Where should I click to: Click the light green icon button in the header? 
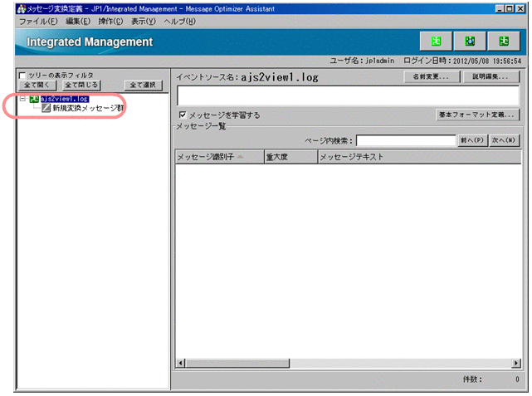436,42
